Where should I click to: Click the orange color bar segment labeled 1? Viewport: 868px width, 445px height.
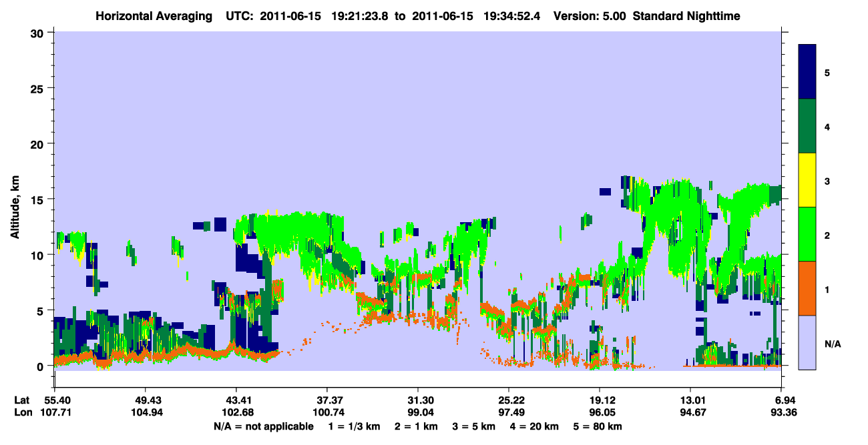tap(807, 288)
